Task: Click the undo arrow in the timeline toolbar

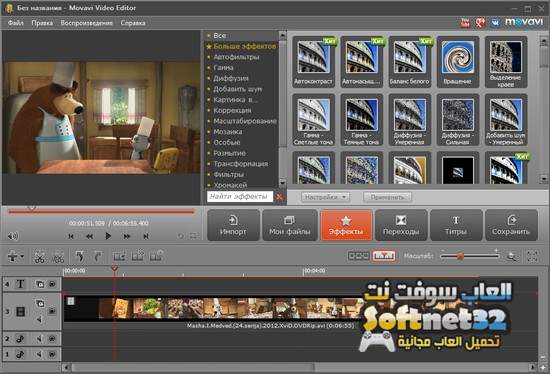Action: tap(80, 256)
